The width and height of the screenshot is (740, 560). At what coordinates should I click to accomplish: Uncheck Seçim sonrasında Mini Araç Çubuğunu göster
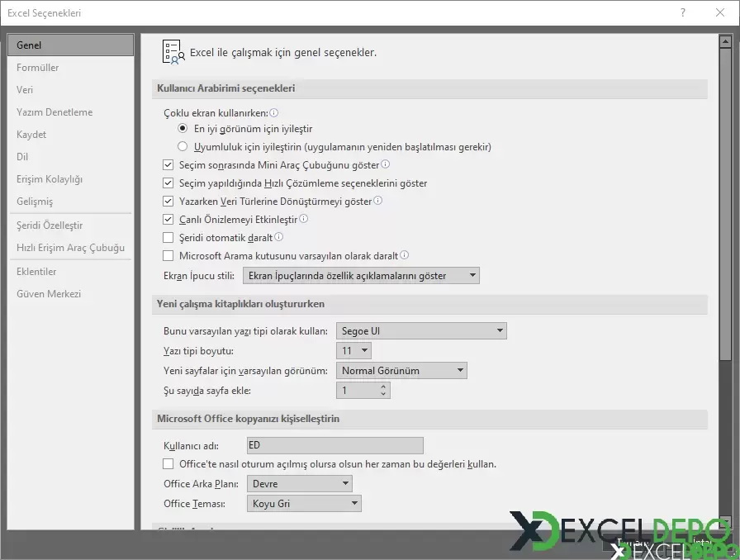[168, 165]
